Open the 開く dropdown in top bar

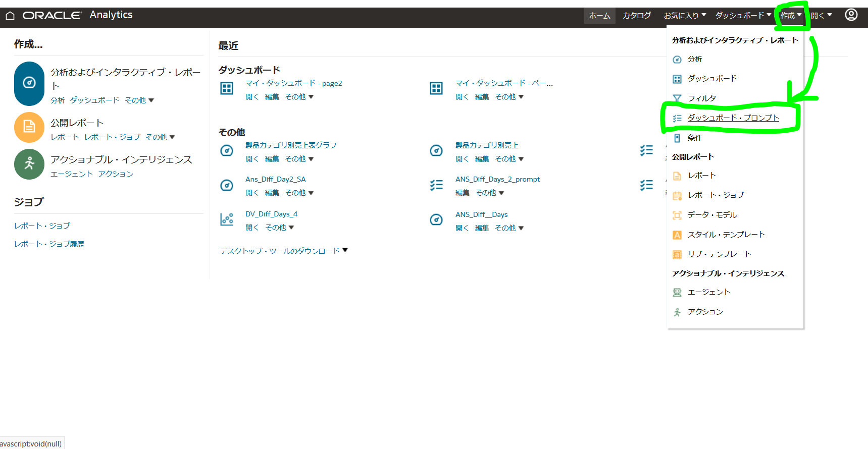point(822,16)
